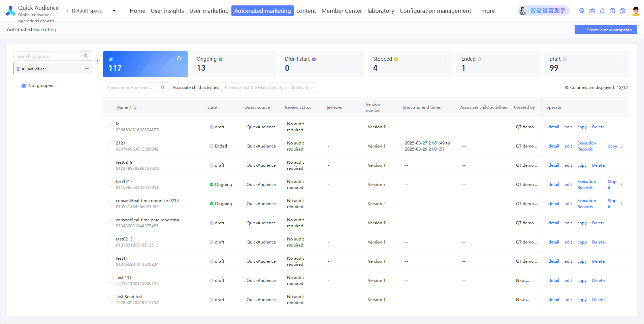The image size is (644, 324).
Task: Go to the Member Center tab
Action: click(x=342, y=11)
